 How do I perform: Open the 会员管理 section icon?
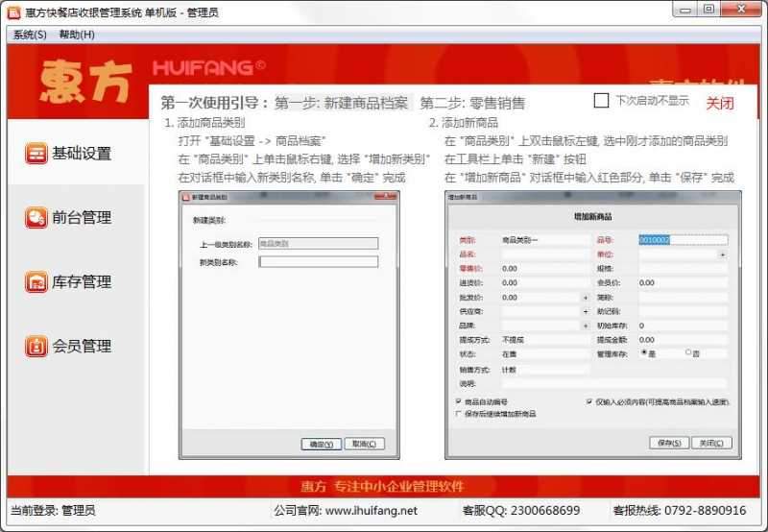point(36,347)
